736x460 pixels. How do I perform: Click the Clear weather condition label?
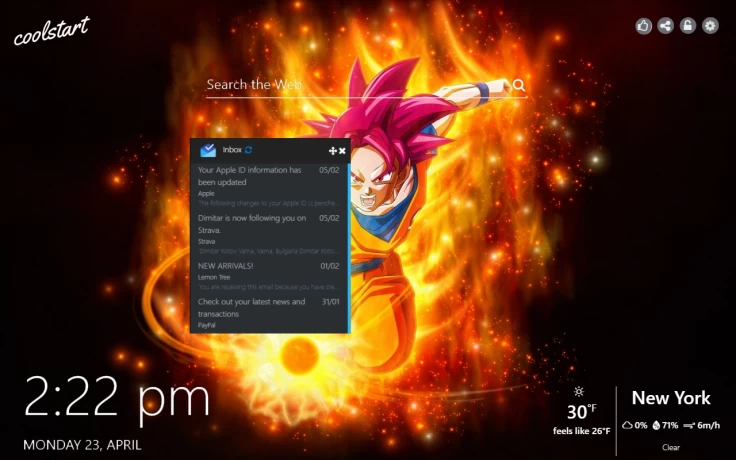pyautogui.click(x=671, y=447)
